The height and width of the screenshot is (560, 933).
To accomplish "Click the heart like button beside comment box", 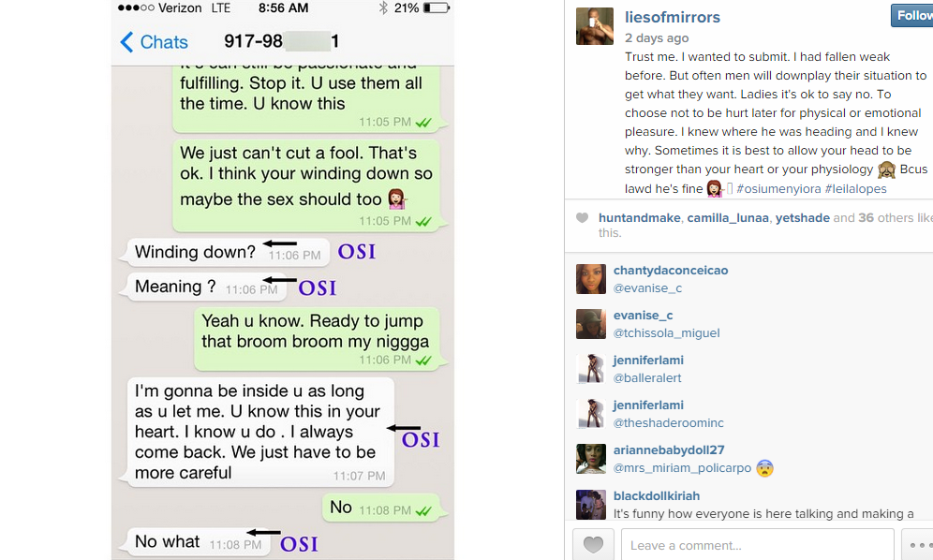I will 593,544.
